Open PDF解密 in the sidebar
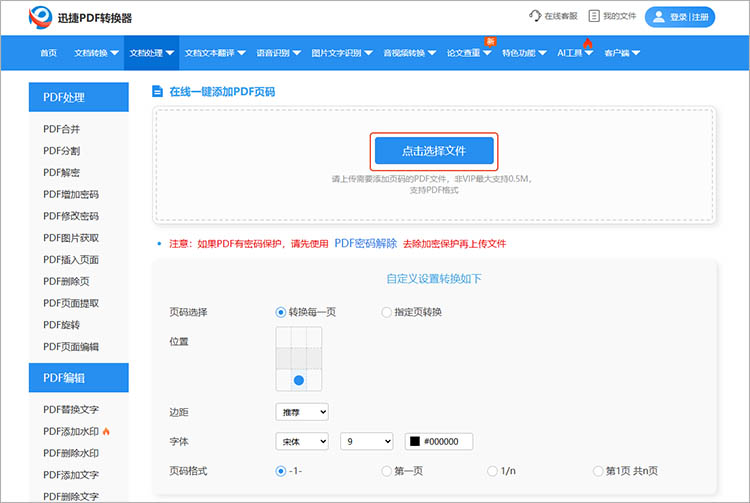 [61, 173]
